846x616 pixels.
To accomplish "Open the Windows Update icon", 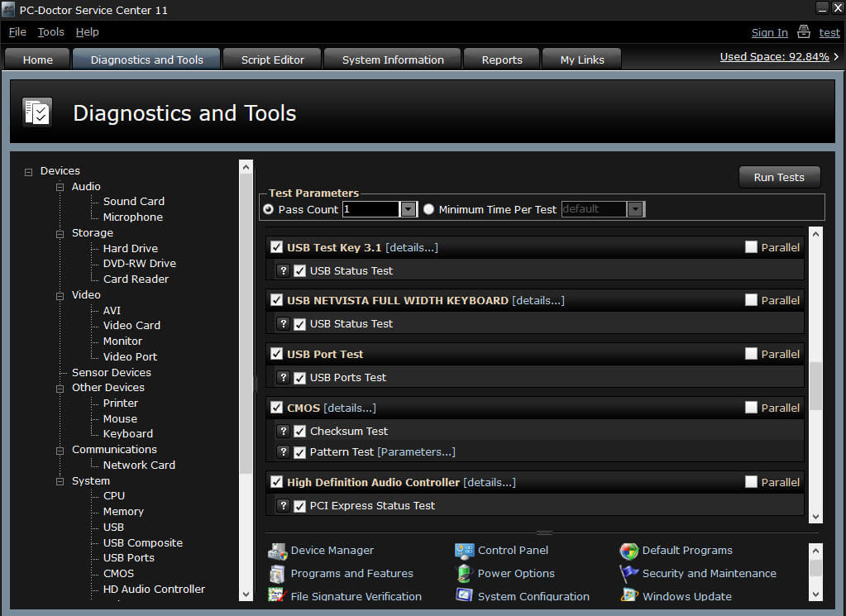I will coord(629,595).
